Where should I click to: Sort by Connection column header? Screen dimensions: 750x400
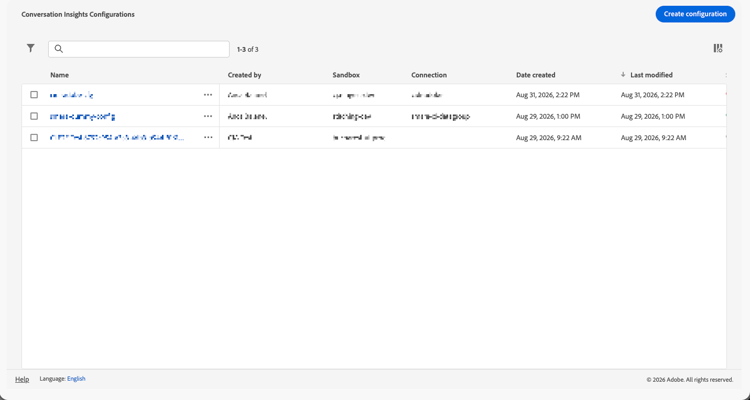pyautogui.click(x=429, y=75)
